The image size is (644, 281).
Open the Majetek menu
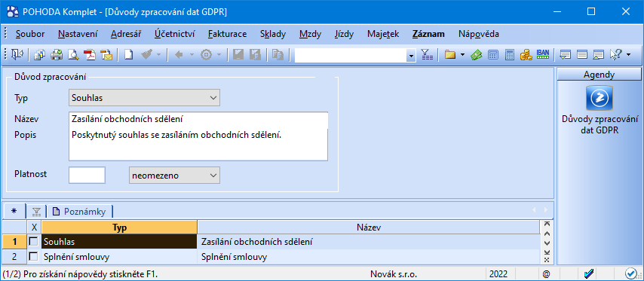coord(383,34)
